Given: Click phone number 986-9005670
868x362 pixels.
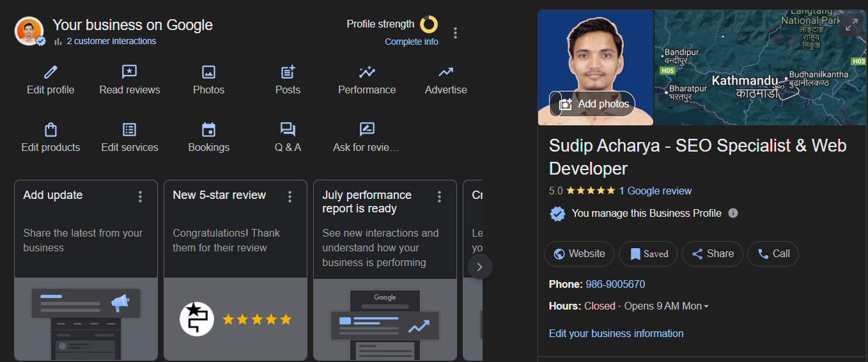Looking at the screenshot, I should click(x=616, y=284).
